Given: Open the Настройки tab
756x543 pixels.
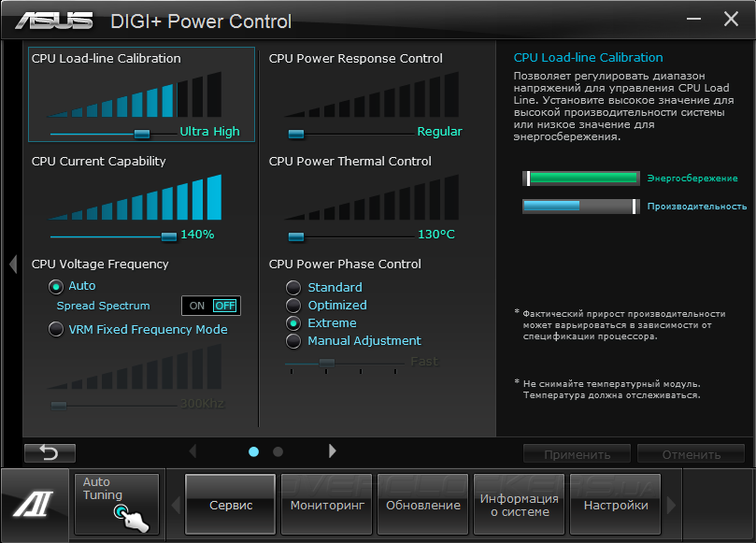Looking at the screenshot, I should point(616,505).
